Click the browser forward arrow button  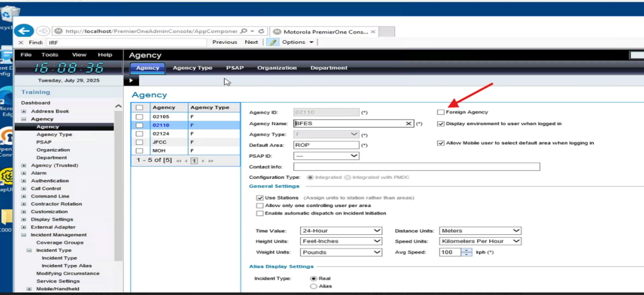43,31
